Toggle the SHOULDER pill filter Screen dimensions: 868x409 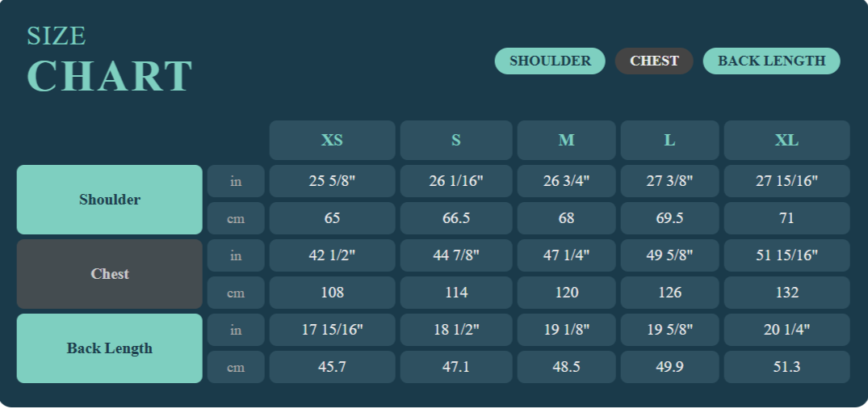tap(550, 61)
